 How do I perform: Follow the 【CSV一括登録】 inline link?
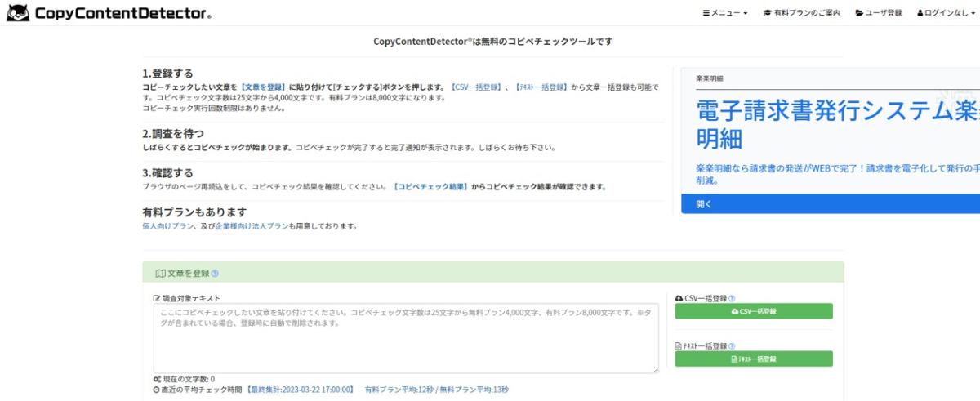[477, 87]
